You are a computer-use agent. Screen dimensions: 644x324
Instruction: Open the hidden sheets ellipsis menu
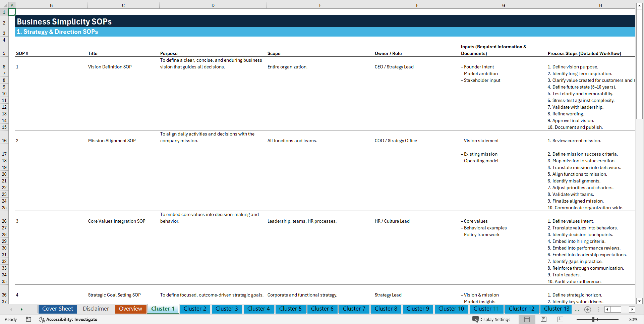pos(577,309)
